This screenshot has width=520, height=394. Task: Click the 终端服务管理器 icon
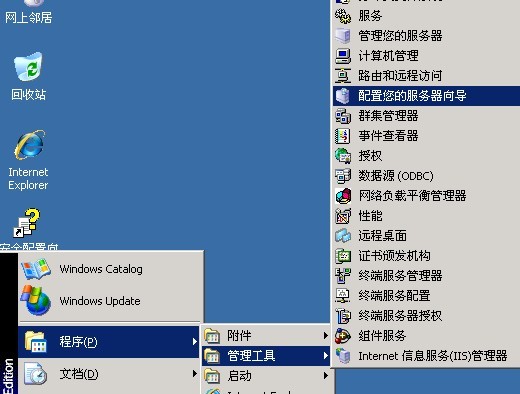(x=343, y=276)
